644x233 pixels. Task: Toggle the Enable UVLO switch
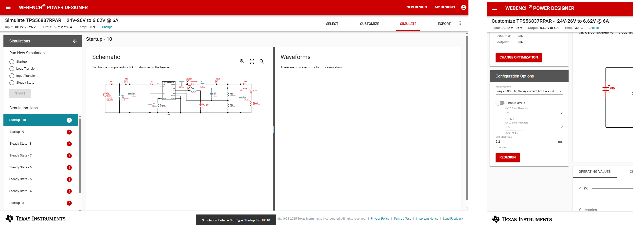click(x=500, y=103)
